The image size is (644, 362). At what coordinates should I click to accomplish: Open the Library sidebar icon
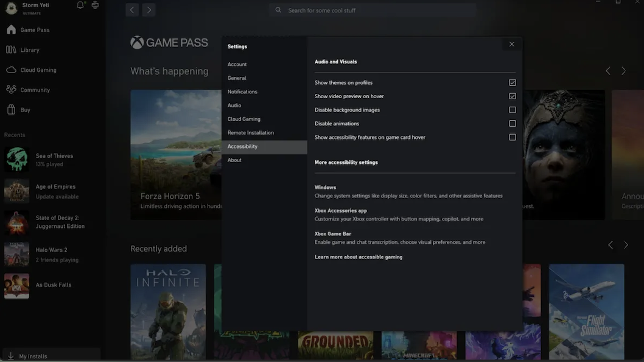11,50
